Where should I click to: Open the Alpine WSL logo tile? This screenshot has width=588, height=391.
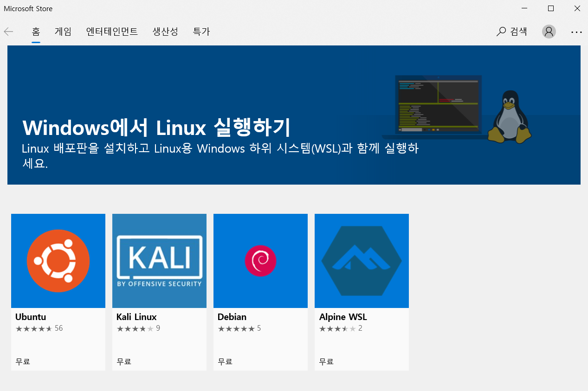click(362, 261)
